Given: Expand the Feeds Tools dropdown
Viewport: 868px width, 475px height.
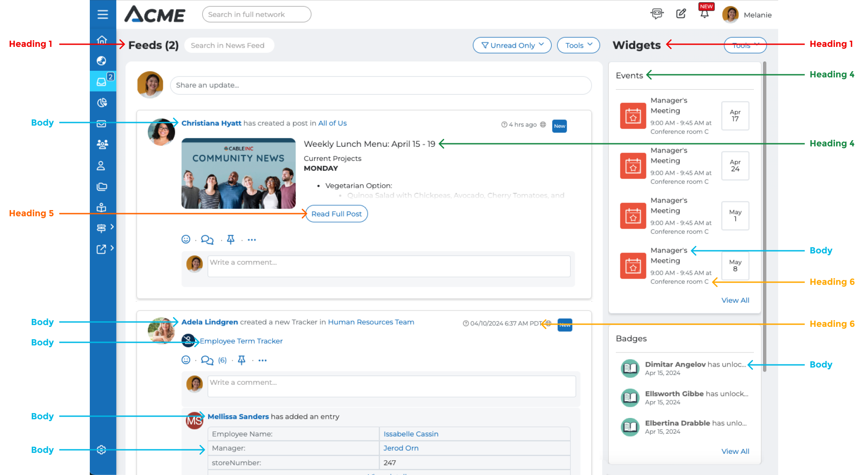Looking at the screenshot, I should coord(578,45).
